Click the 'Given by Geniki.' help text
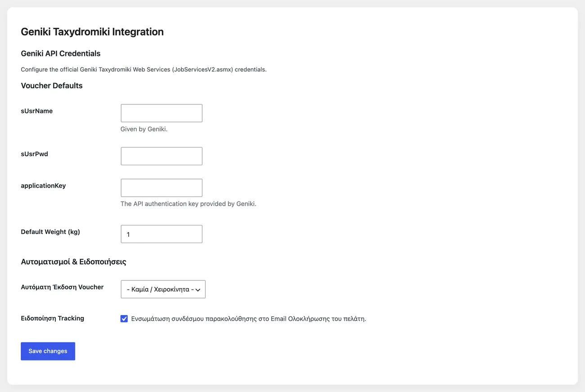 (x=144, y=129)
